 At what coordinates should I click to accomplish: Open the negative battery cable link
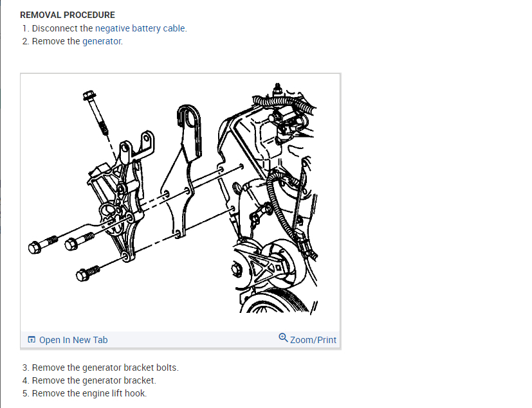tap(140, 28)
